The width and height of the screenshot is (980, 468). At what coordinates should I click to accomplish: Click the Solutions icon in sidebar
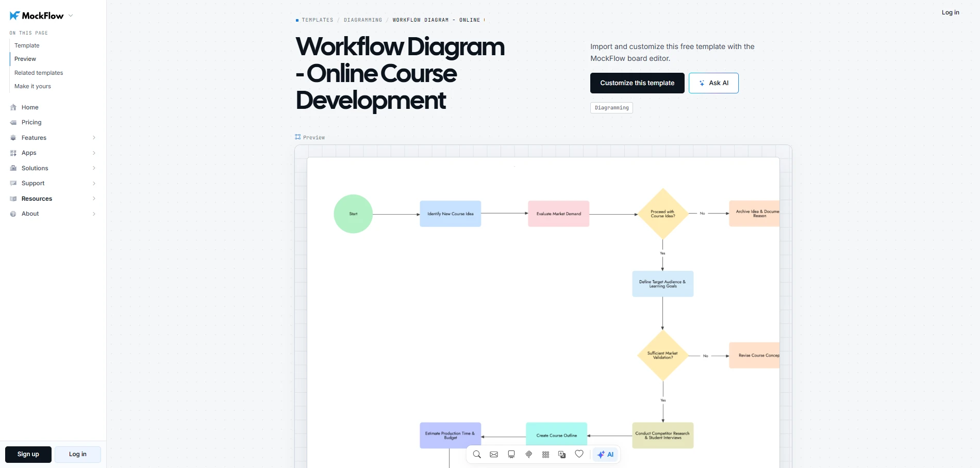click(13, 168)
